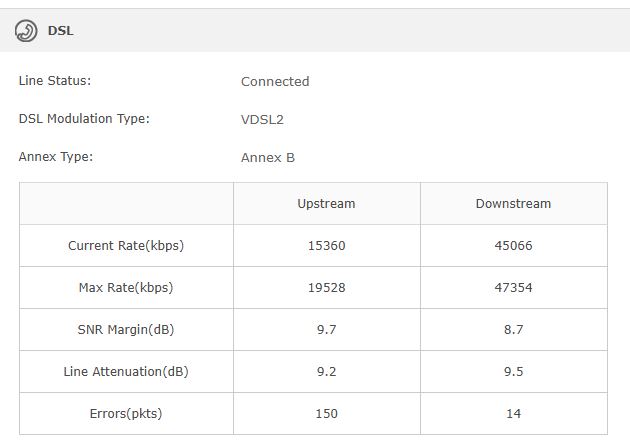Select the Errors(pkts) row label

click(x=126, y=413)
